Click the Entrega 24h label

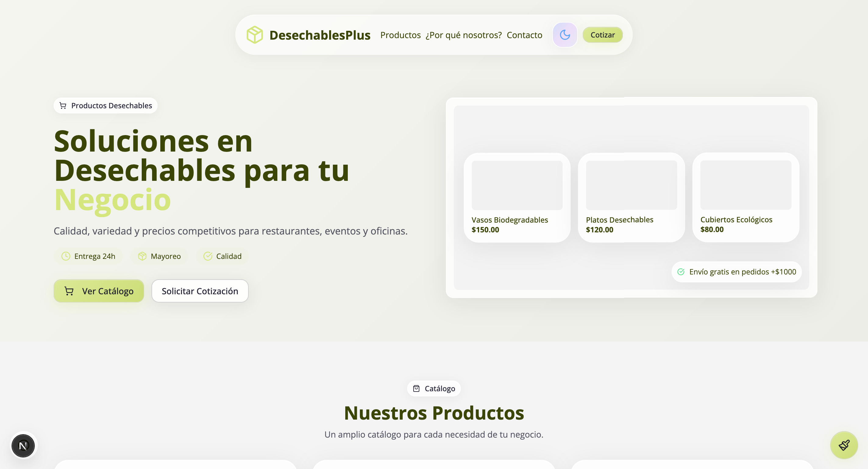(95, 256)
